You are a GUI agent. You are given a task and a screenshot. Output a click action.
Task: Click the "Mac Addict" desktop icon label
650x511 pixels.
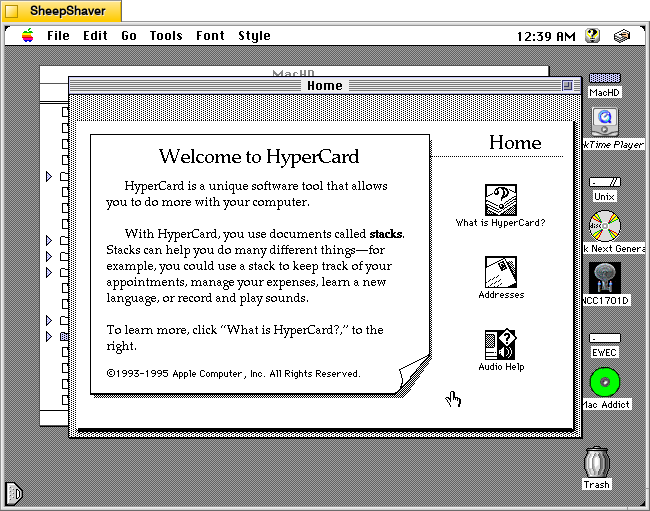(x=606, y=404)
